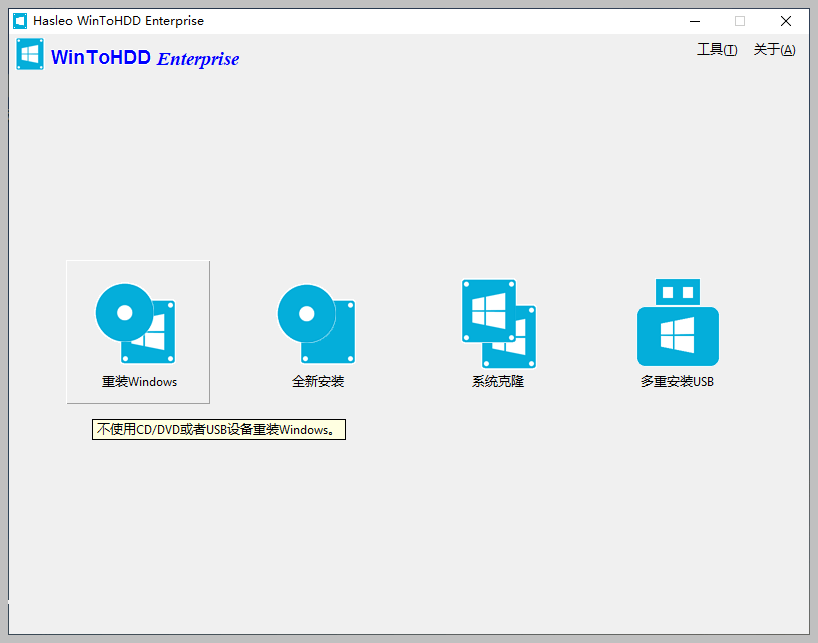Viewport: 818px width, 643px height.
Task: Click the Hasleo title bar app icon
Action: [x=20, y=21]
